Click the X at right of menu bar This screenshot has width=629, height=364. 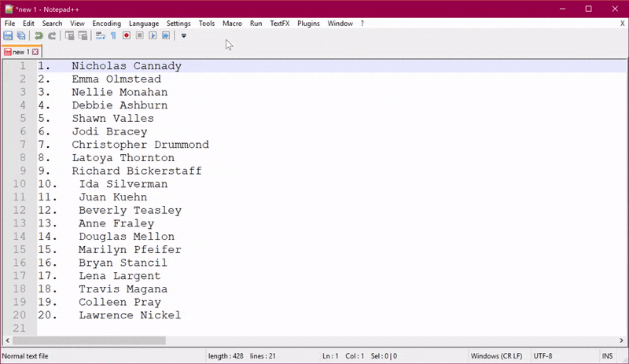(x=622, y=24)
